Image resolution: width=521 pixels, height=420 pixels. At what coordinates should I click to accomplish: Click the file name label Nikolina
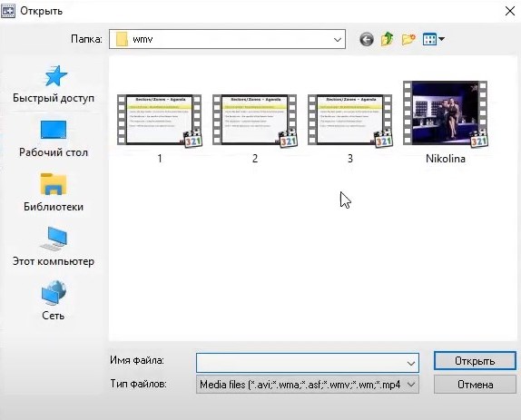click(446, 159)
